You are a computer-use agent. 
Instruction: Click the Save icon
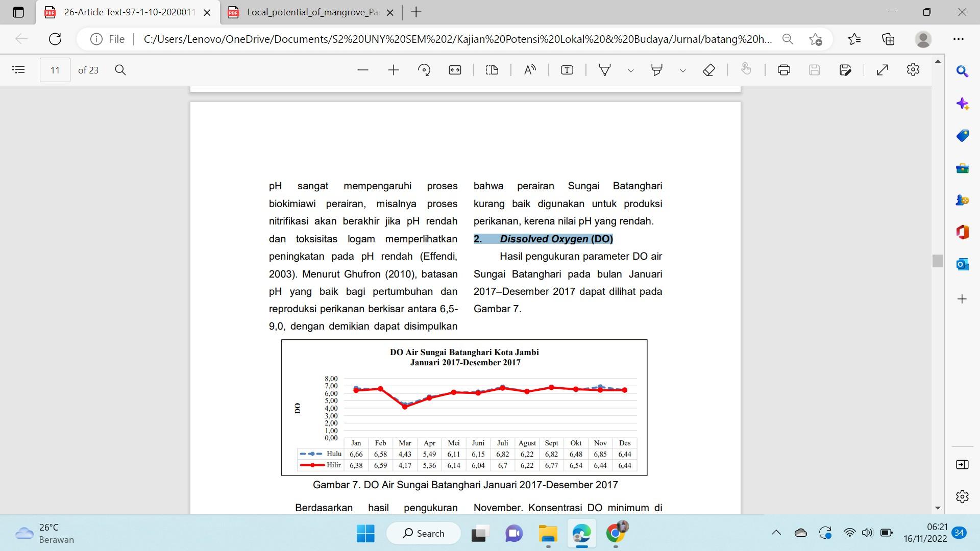pyautogui.click(x=815, y=70)
